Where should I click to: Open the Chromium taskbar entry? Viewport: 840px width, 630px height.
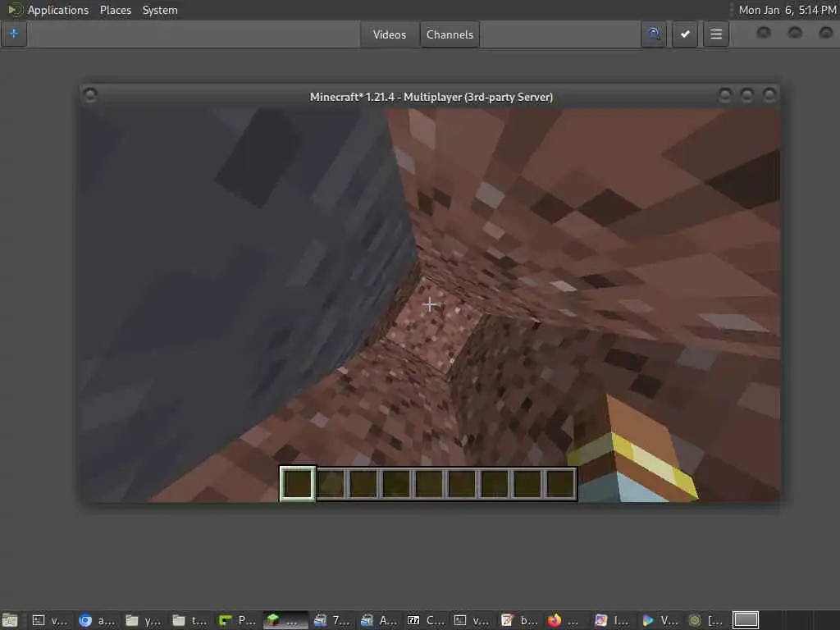[97, 620]
